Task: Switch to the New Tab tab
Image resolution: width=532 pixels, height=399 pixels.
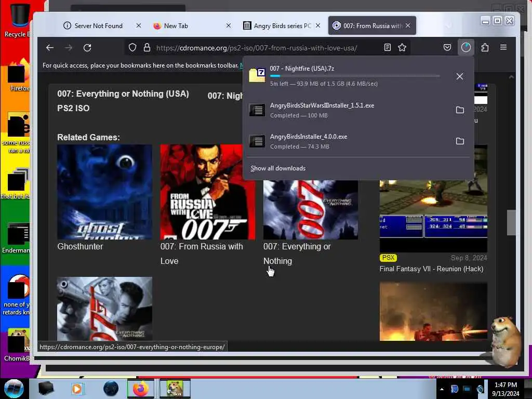Action: [x=176, y=26]
